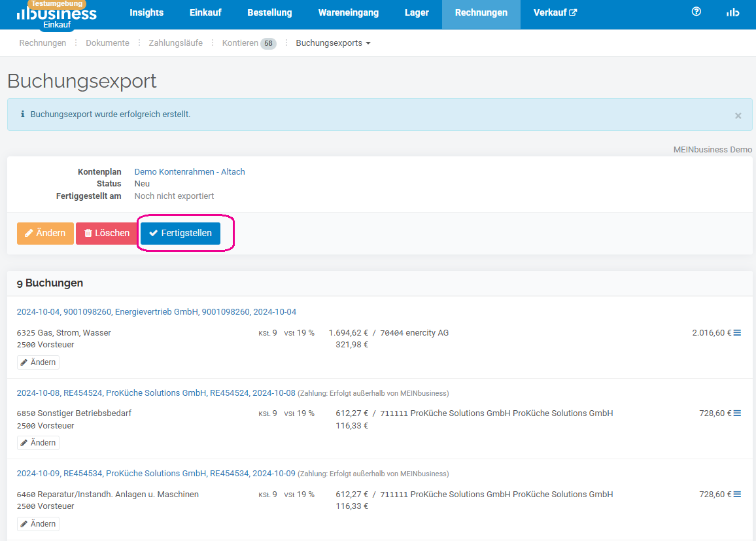
Task: Open menu icon for RE454534 728,60 € row
Action: point(737,495)
